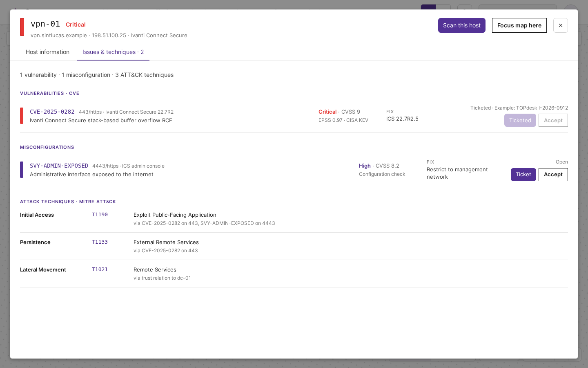This screenshot has height=368, width=588.
Task: Click the 'Persistence' tactic label
Action: 35,242
